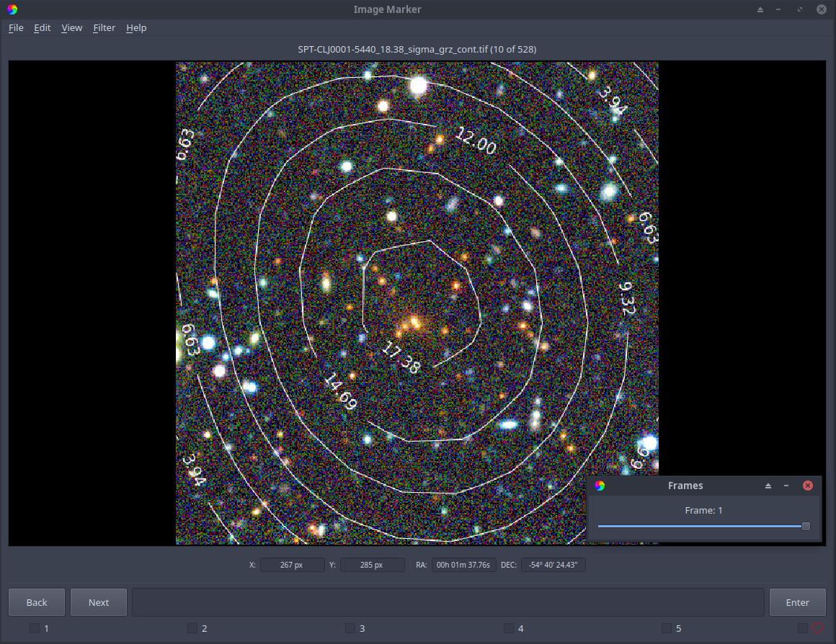
Task: Open the Filter menu
Action: tap(104, 27)
